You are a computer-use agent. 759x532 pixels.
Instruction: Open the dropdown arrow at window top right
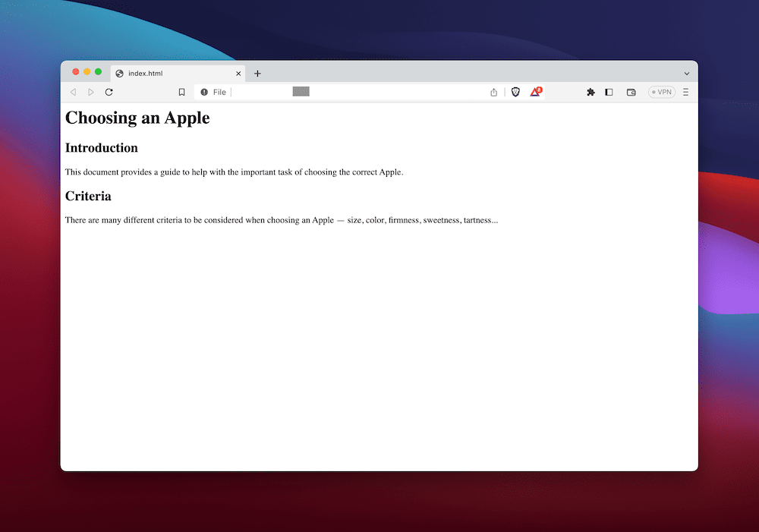pos(685,71)
